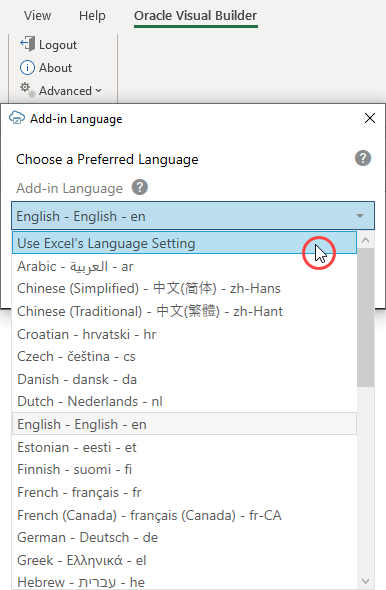Close the Add-in Language dialog
386x590 pixels.
pos(370,118)
